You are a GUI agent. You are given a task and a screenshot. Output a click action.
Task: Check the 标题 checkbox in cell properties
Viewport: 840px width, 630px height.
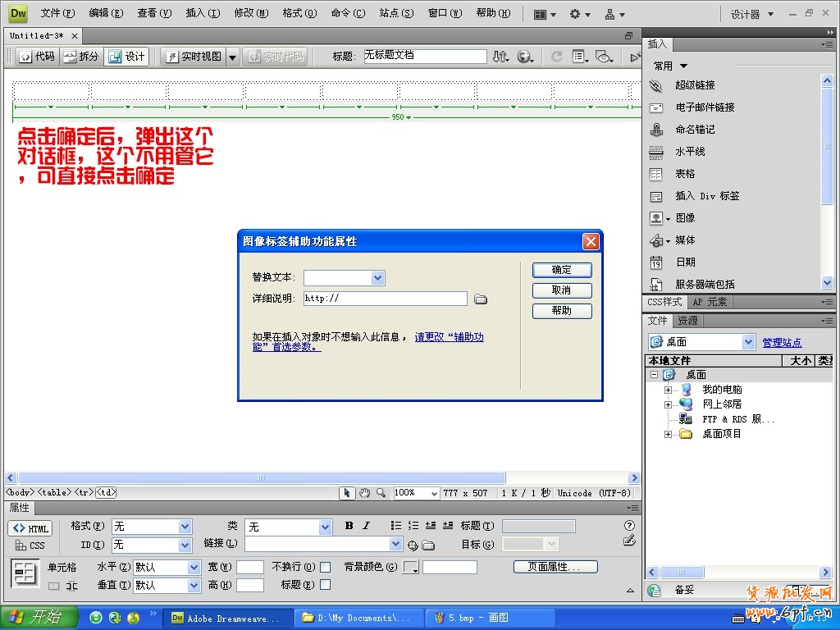tap(324, 586)
